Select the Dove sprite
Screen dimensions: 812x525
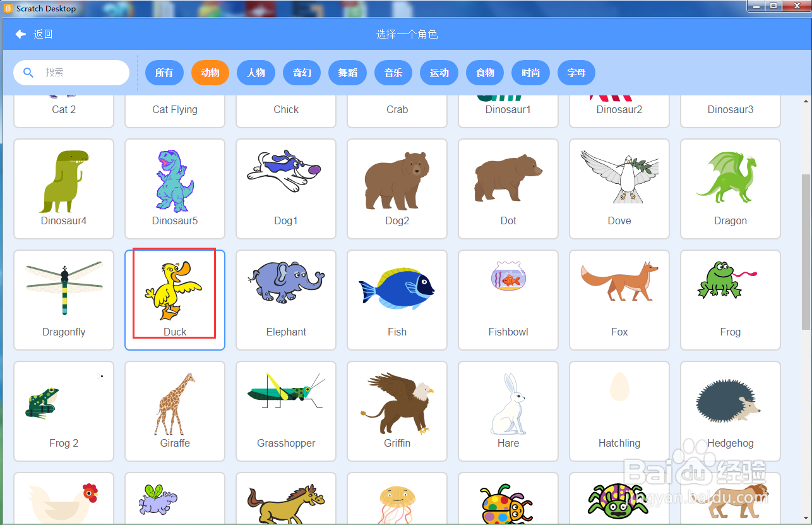[x=619, y=189]
